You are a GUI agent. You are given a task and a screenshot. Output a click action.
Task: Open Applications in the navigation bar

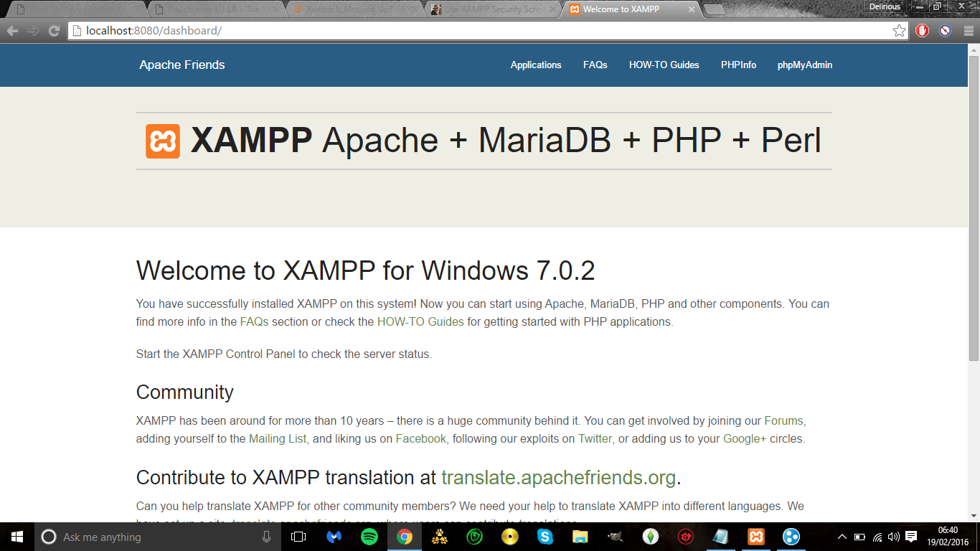point(536,65)
